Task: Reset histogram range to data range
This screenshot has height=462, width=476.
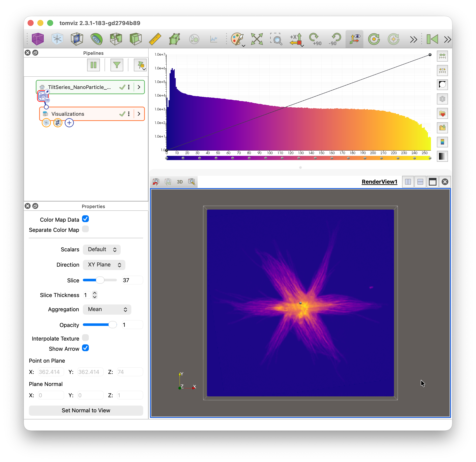Action: [442, 56]
